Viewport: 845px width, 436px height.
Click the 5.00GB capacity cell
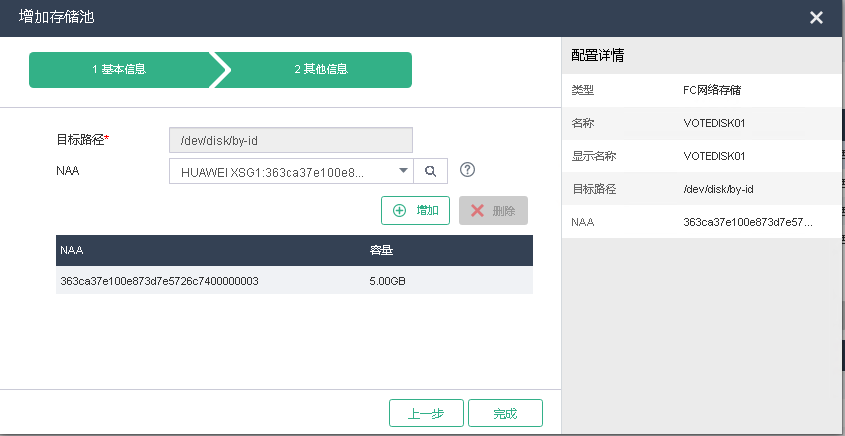pyautogui.click(x=387, y=281)
